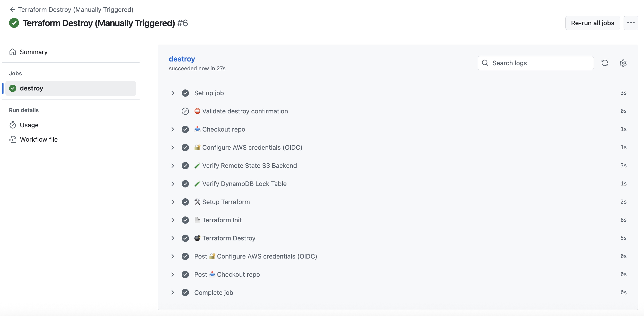Viewport: 644px width, 316px height.
Task: Open the log settings gear icon
Action: 623,63
